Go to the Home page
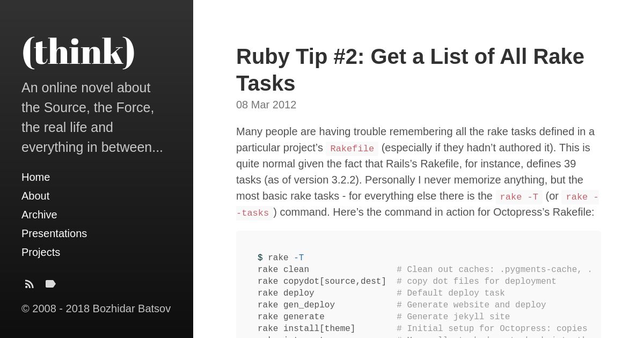 coord(35,177)
